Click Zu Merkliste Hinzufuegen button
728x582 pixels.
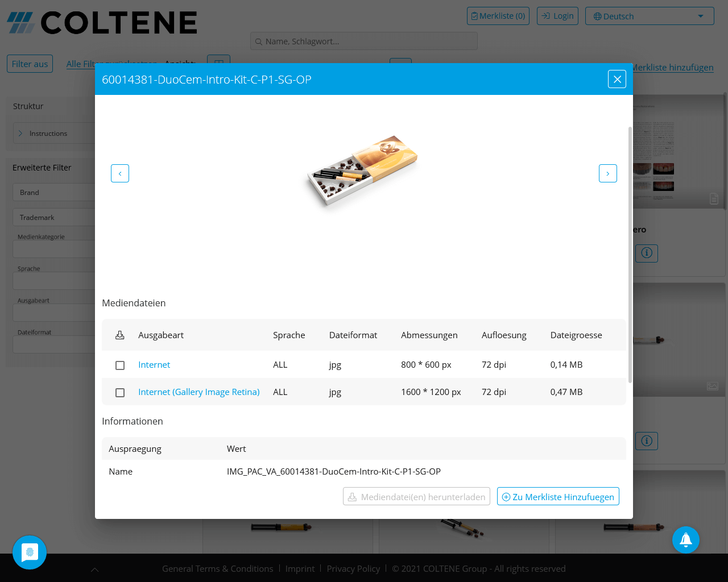click(558, 496)
